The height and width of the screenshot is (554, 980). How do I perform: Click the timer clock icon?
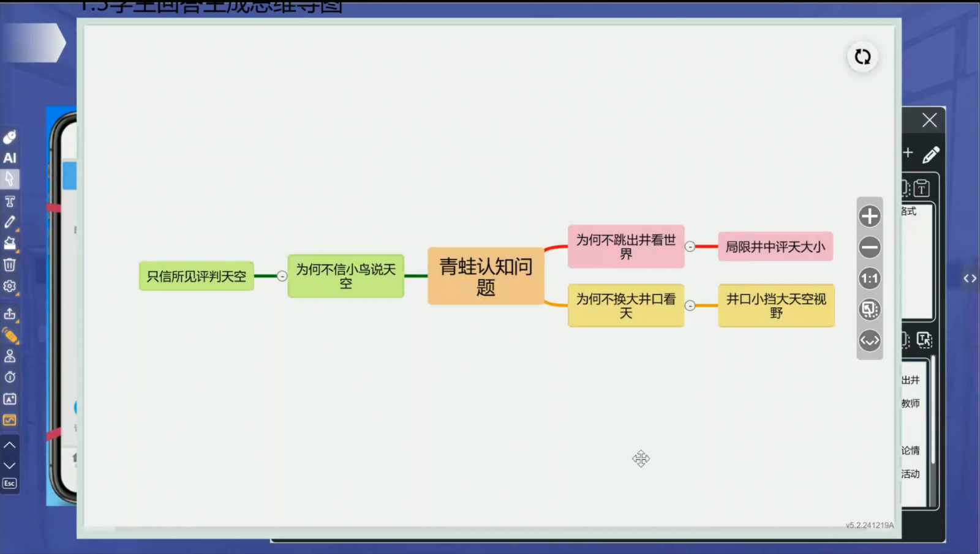pos(10,377)
